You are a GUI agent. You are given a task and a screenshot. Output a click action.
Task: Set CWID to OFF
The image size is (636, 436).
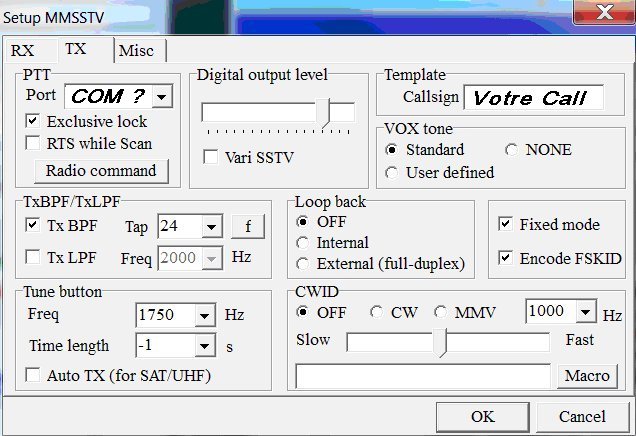tap(303, 312)
